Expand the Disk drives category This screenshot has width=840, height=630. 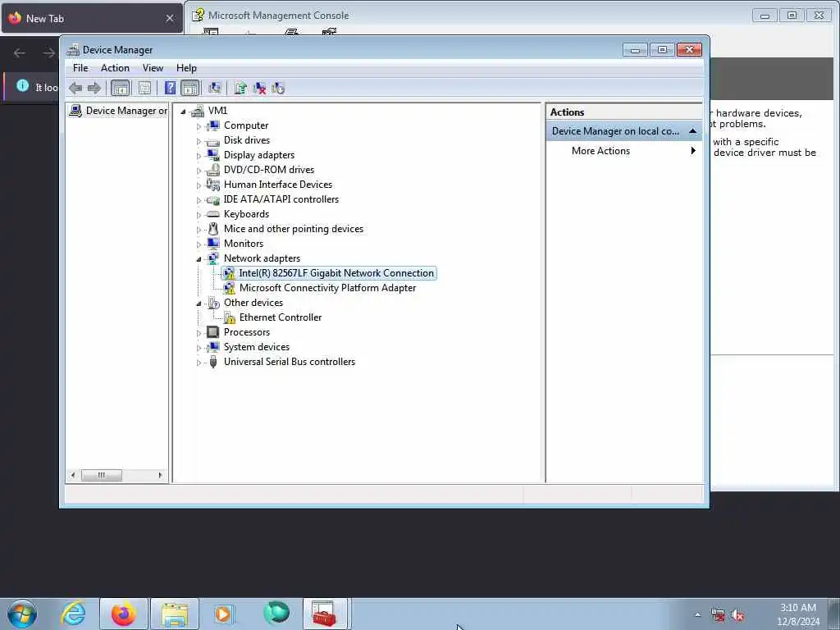pos(199,141)
